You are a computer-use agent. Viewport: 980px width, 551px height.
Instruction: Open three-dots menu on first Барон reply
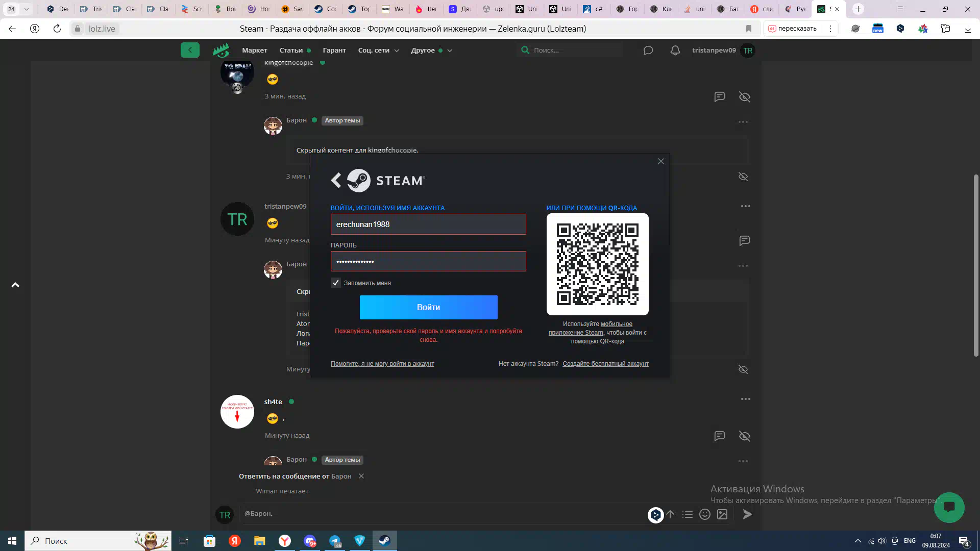(x=743, y=122)
